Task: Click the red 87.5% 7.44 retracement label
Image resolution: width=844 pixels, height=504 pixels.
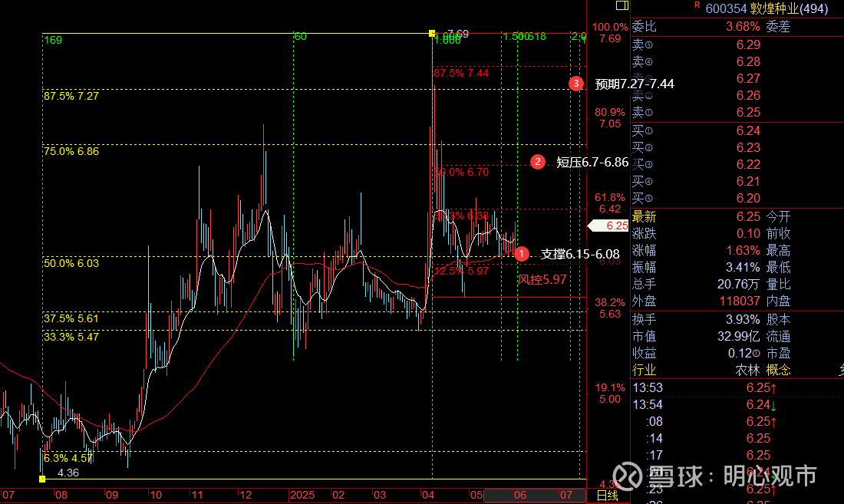Action: click(x=461, y=73)
